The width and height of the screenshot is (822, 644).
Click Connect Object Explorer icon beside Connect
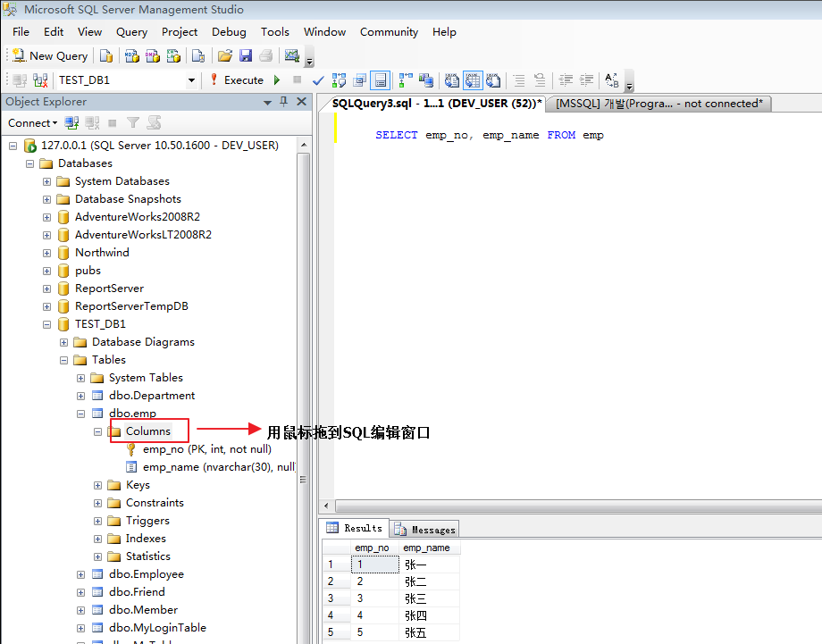point(71,123)
